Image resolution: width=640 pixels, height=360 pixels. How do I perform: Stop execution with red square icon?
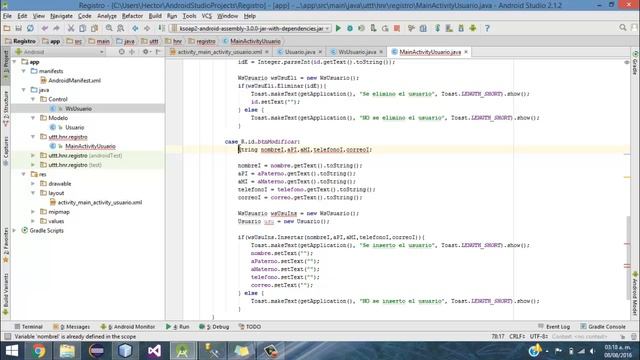[x=397, y=28]
